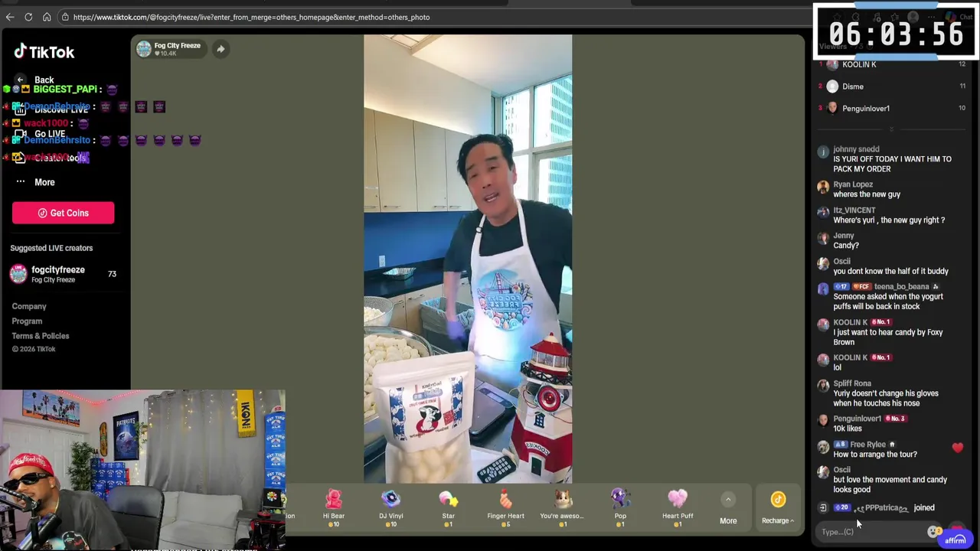980x551 pixels.
Task: Open the browser home page icon
Action: (x=47, y=17)
